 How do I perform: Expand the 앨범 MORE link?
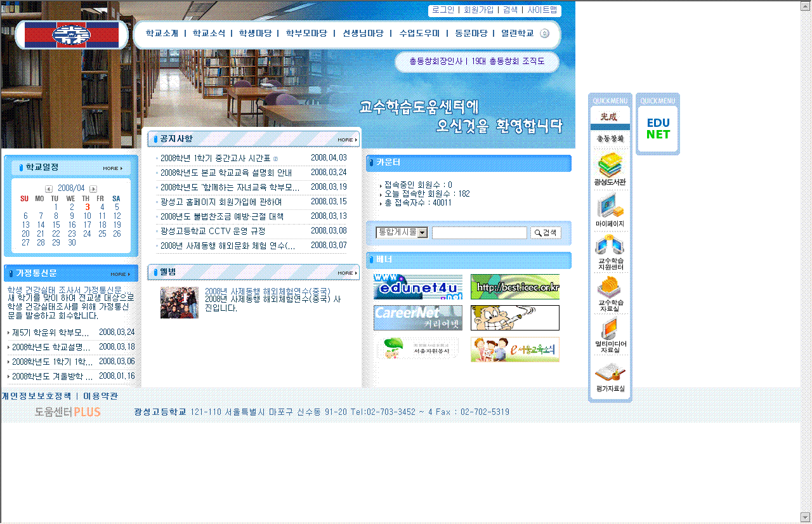click(x=346, y=273)
